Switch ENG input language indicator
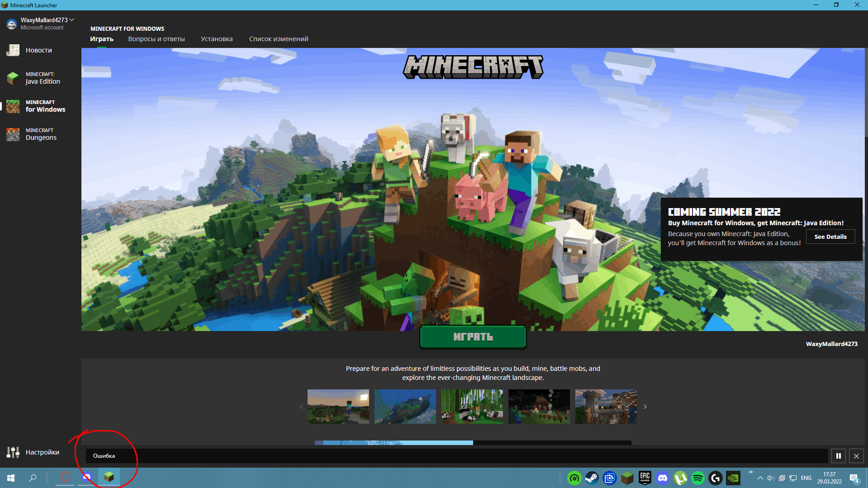The width and height of the screenshot is (868, 488). tap(806, 478)
